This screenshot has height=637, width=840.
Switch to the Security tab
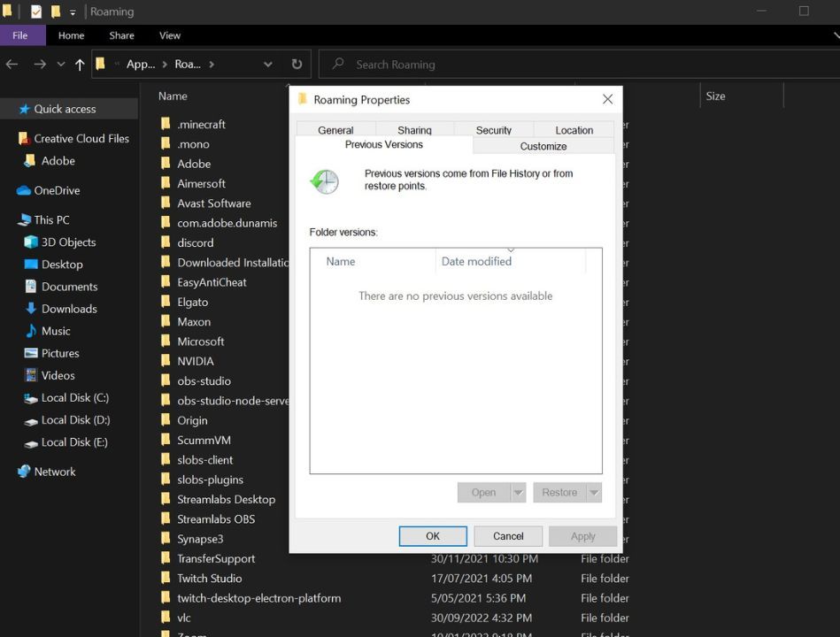[493, 129]
